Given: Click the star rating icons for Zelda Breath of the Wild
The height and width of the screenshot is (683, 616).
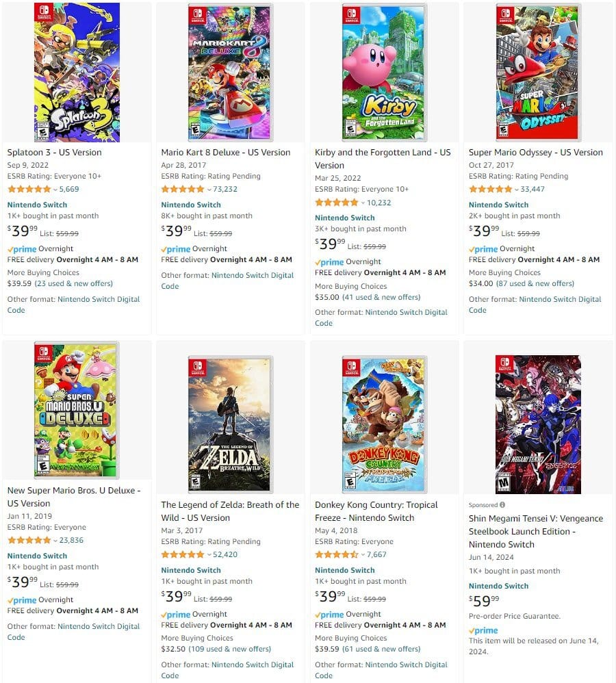Looking at the screenshot, I should tap(183, 554).
